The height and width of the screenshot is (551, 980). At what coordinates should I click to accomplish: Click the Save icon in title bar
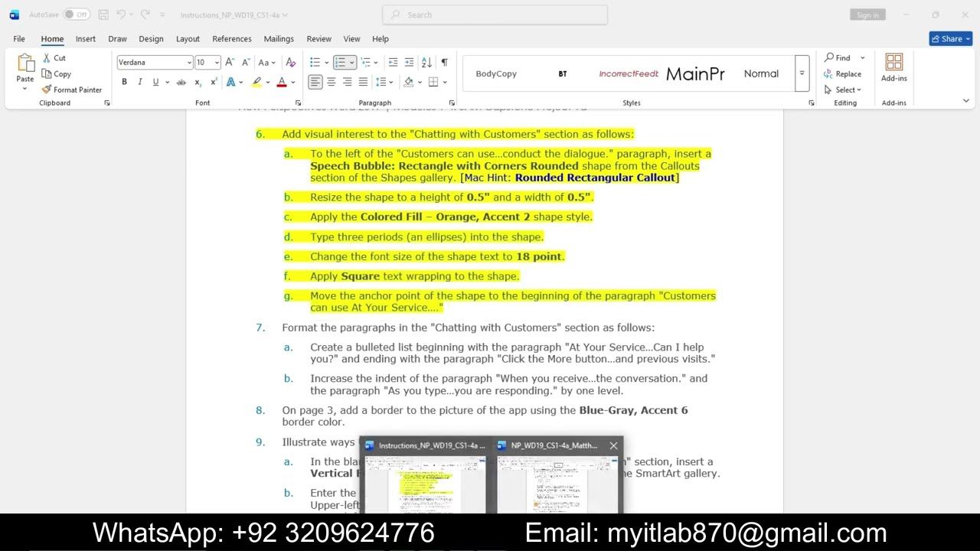103,15
